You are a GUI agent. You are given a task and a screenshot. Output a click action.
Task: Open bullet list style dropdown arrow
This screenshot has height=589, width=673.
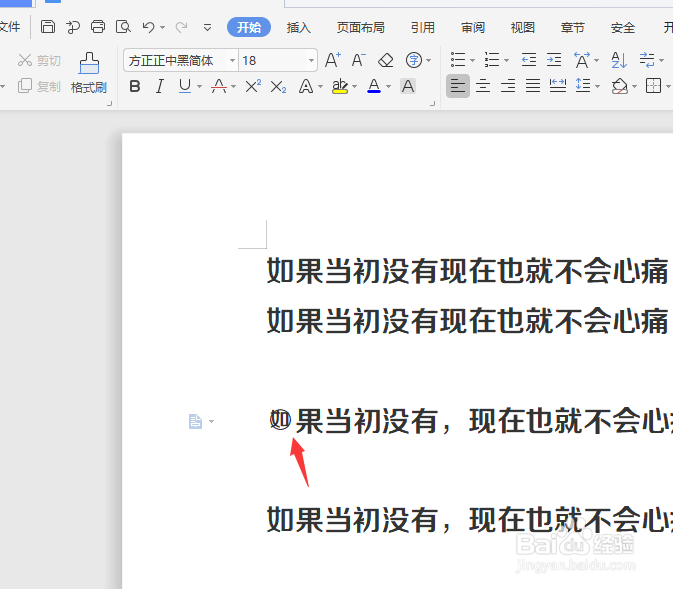coord(473,61)
